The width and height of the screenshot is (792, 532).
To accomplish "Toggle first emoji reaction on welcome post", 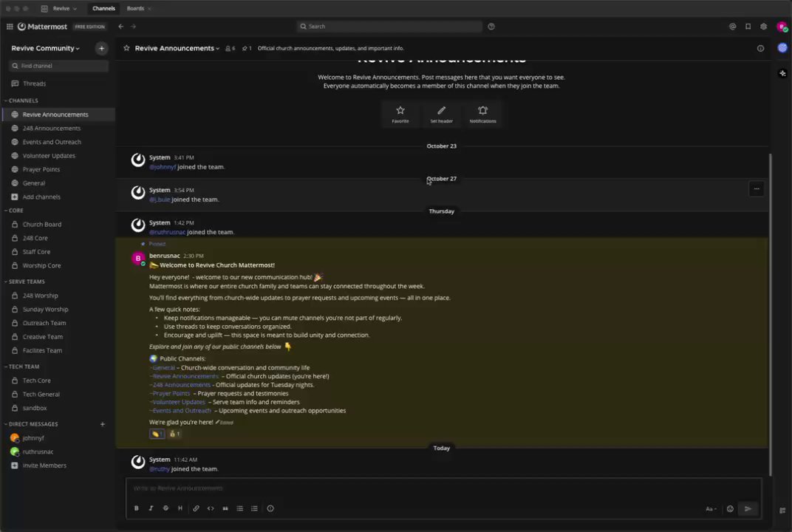I will tap(157, 434).
